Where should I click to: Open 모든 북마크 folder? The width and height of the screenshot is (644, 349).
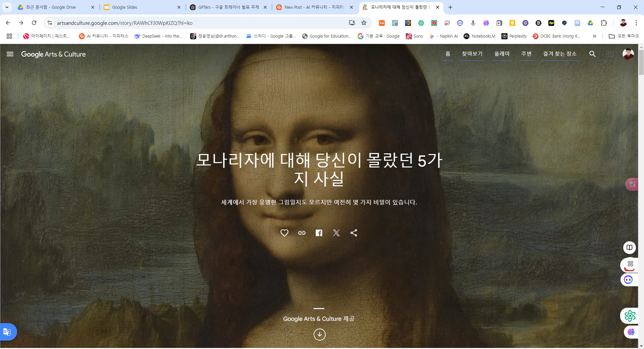pyautogui.click(x=624, y=36)
